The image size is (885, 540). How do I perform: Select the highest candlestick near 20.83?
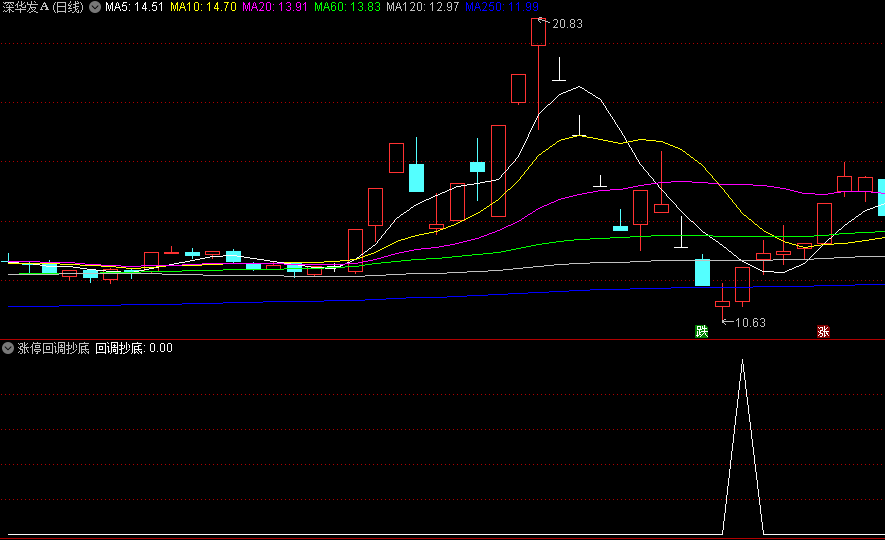coord(539,33)
